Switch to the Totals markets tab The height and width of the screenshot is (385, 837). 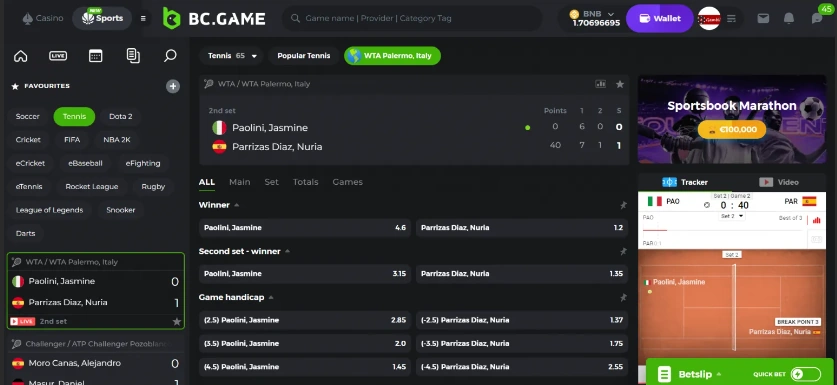click(305, 182)
